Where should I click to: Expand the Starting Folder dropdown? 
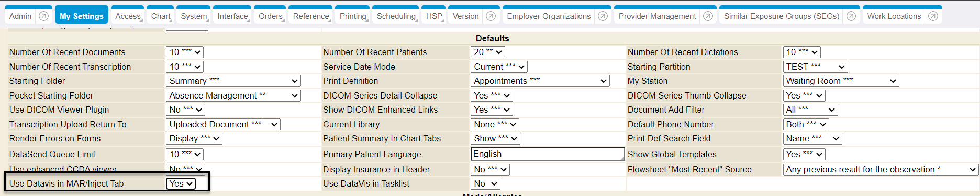pyautogui.click(x=233, y=81)
